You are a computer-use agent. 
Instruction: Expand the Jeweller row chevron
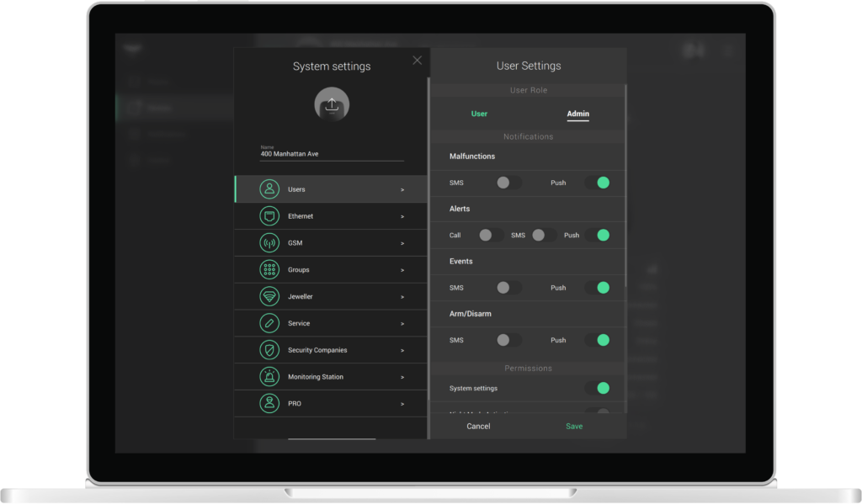pos(402,297)
